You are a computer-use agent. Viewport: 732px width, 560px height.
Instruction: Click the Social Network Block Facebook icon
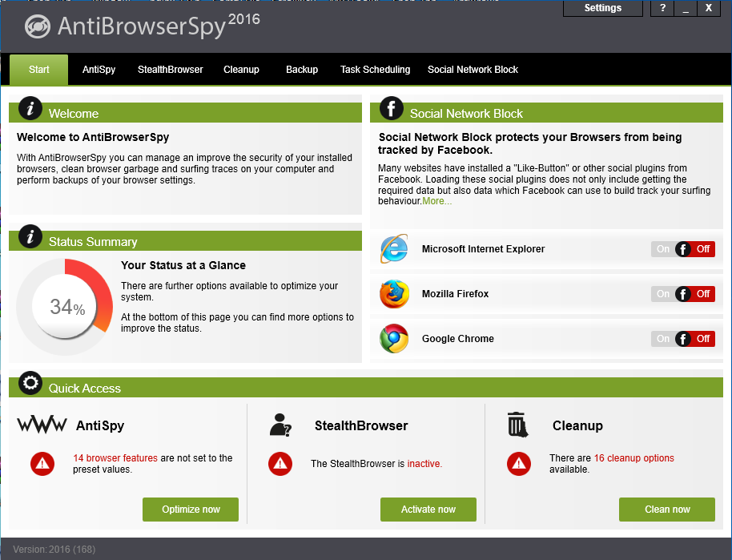pos(391,109)
